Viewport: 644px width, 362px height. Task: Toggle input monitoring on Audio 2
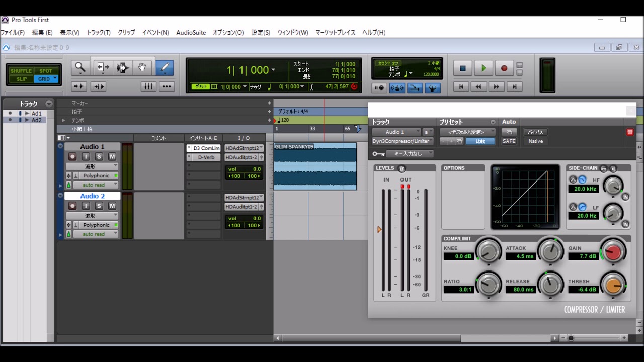[x=86, y=206]
